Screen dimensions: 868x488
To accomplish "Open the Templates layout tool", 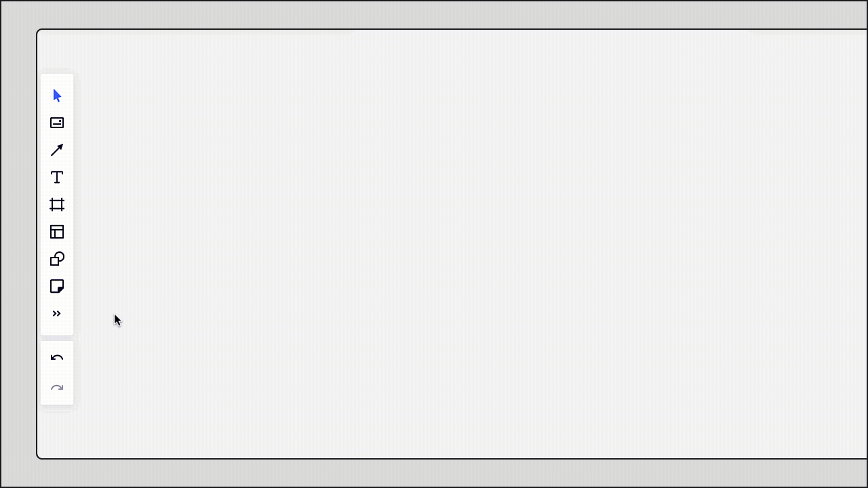I will click(57, 232).
